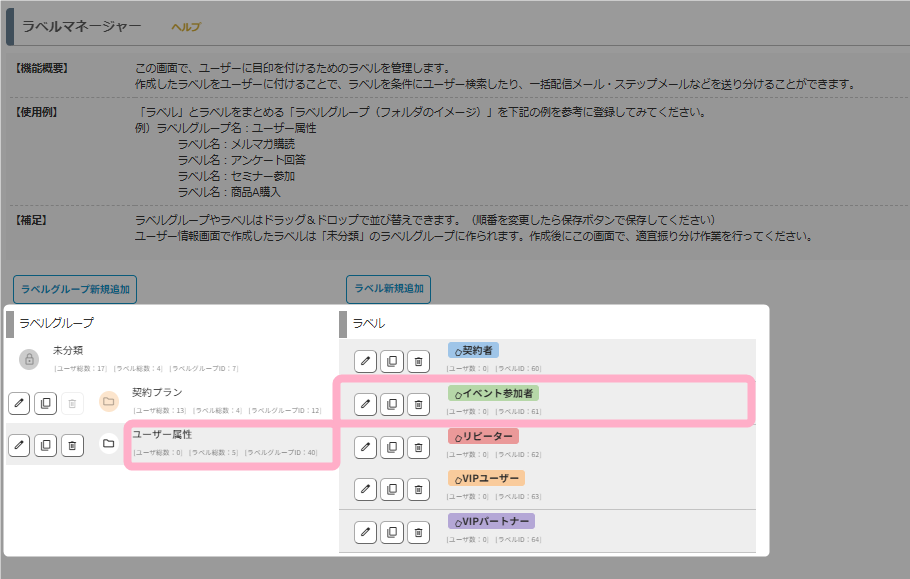Click the folder icon of ユーザー属性
Viewport: 910px width, 579px height.
(x=109, y=444)
